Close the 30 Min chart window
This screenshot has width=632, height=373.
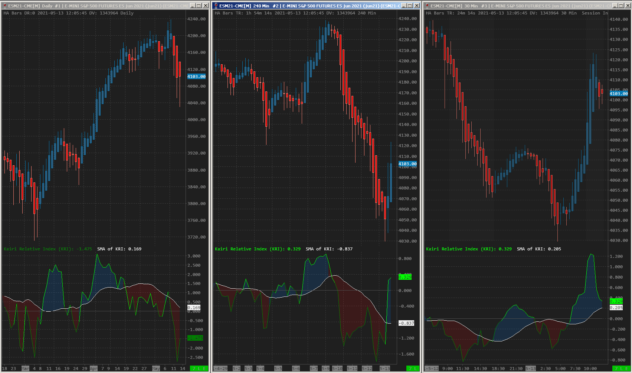(x=628, y=6)
